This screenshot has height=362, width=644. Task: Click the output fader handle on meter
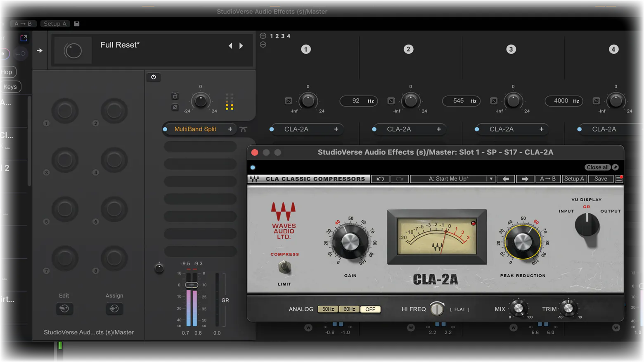coord(192,285)
